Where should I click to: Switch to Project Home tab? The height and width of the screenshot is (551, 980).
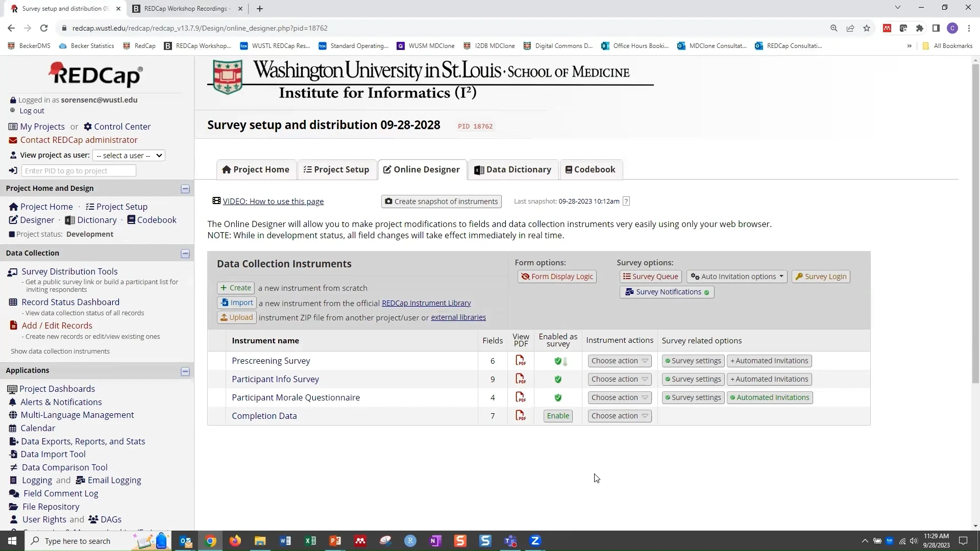(256, 169)
